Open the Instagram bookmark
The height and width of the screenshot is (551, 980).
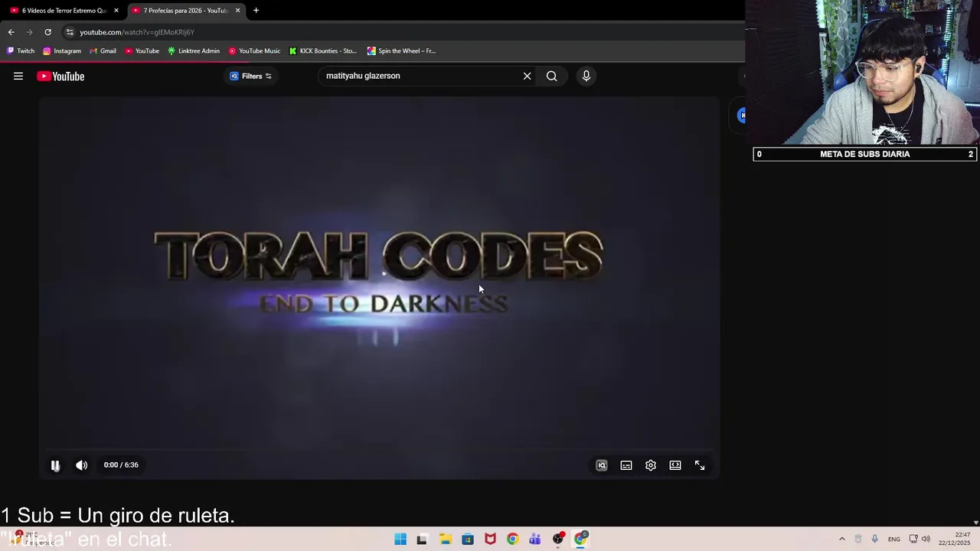click(62, 51)
